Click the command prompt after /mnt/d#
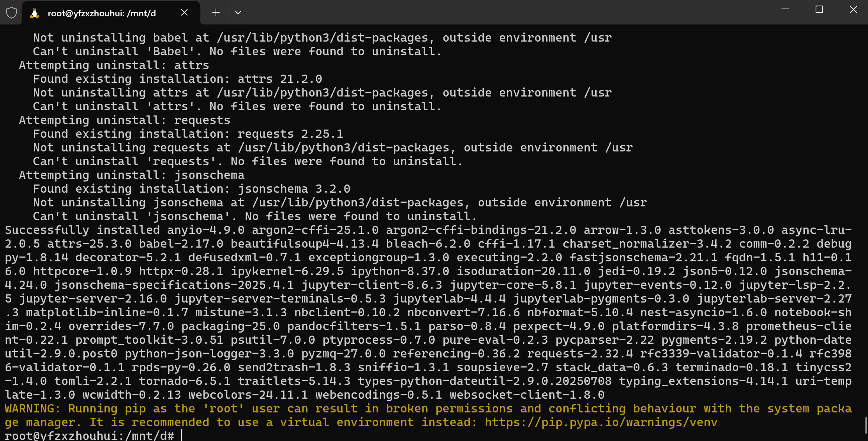Image resolution: width=868 pixels, height=441 pixels. [x=182, y=435]
